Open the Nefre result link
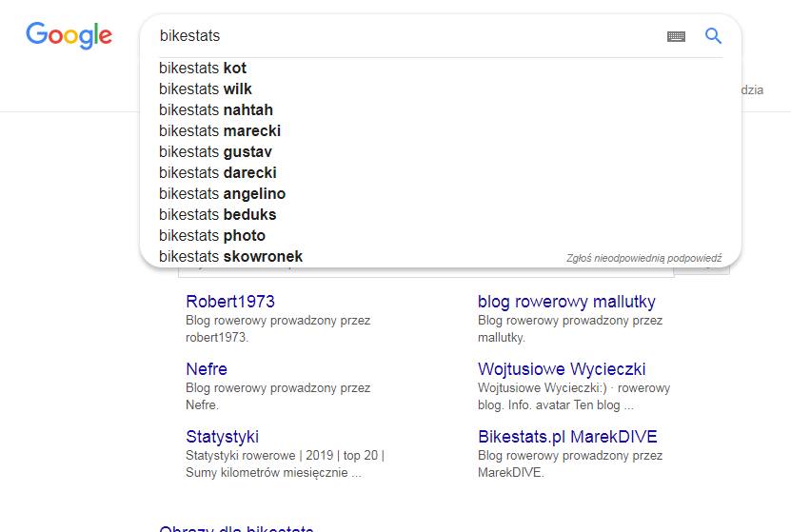 pyautogui.click(x=207, y=369)
